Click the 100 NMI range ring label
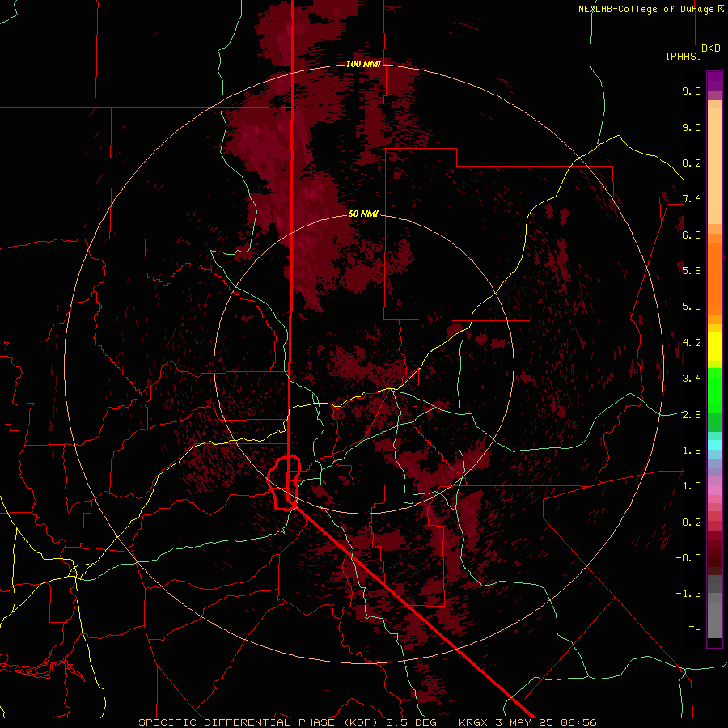The image size is (728, 728). (363, 64)
